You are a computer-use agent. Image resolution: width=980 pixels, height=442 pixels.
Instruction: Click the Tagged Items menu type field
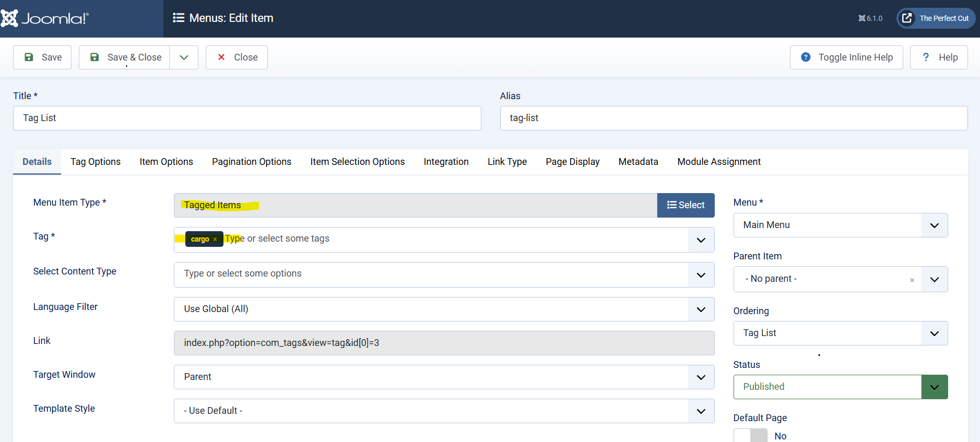click(x=416, y=205)
